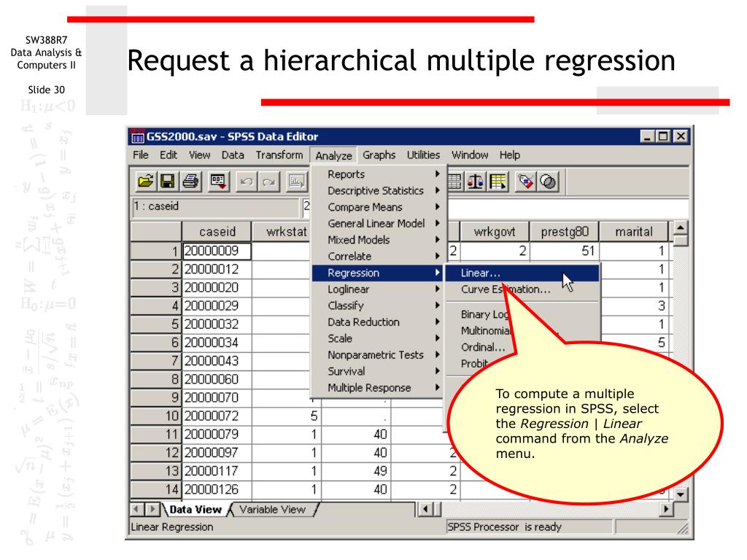This screenshot has height=560, width=747.
Task: Expand the Survival submenu
Action: point(379,371)
